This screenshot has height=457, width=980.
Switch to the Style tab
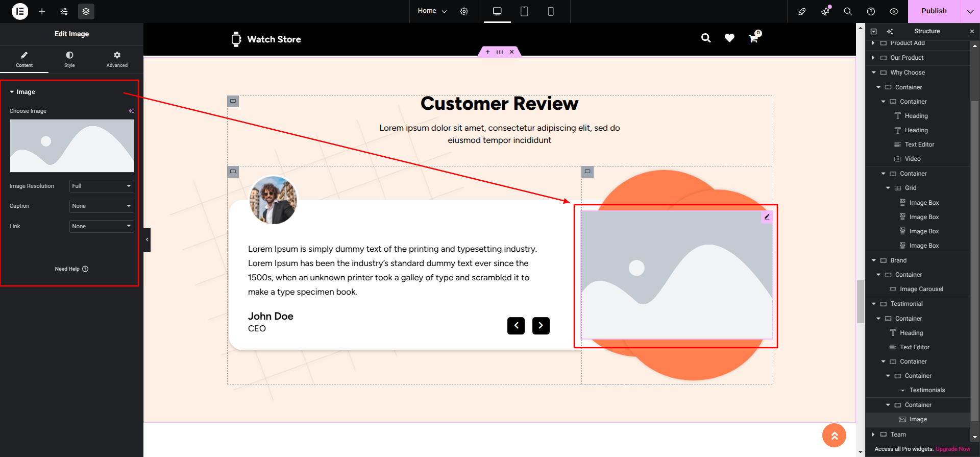tap(69, 59)
